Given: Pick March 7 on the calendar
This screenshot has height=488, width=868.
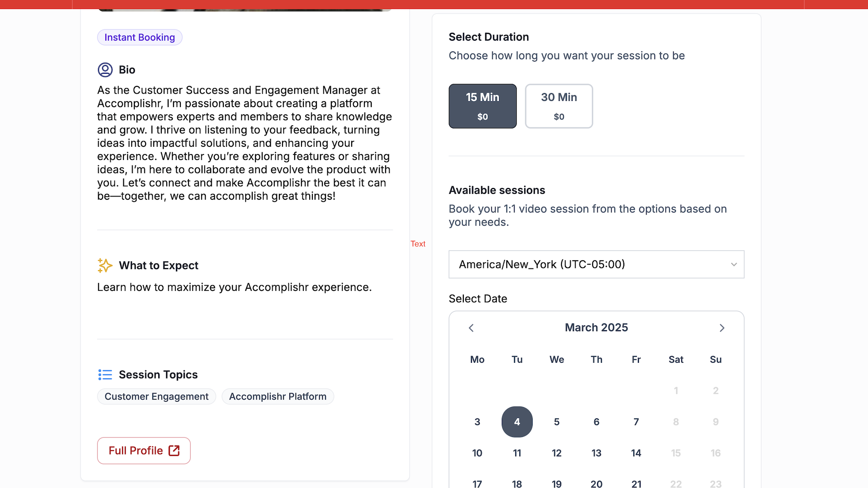Looking at the screenshot, I should click(x=636, y=422).
